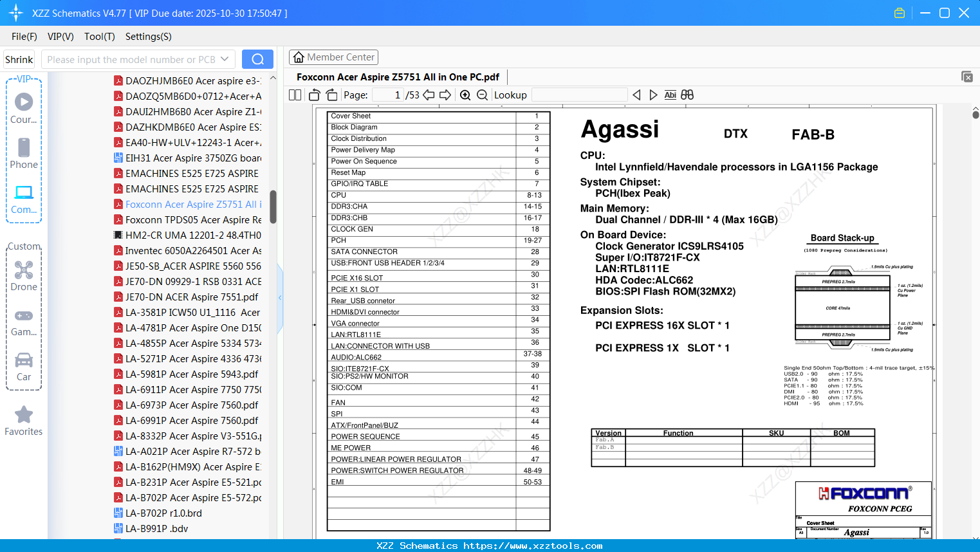This screenshot has width=980, height=552.
Task: Open the Drone category
Action: point(24,276)
